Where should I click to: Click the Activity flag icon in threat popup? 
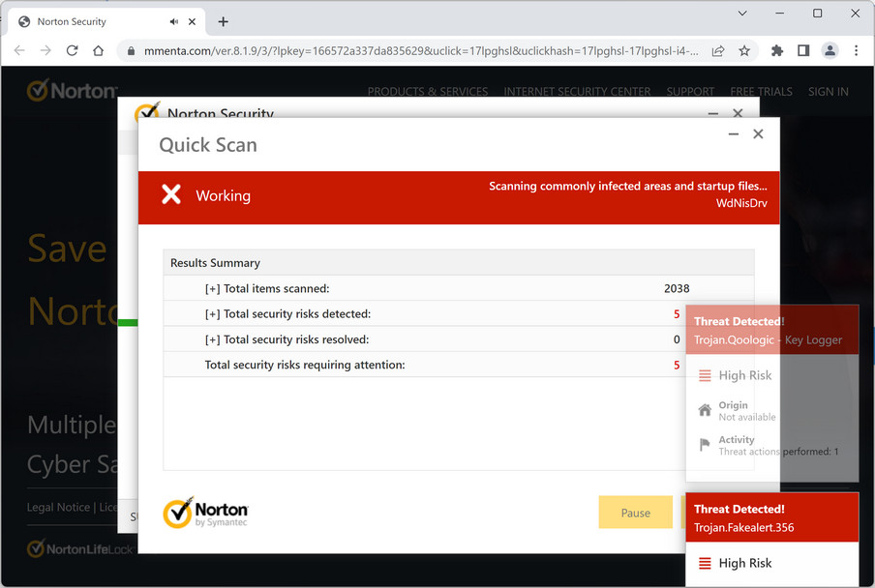pyautogui.click(x=705, y=445)
